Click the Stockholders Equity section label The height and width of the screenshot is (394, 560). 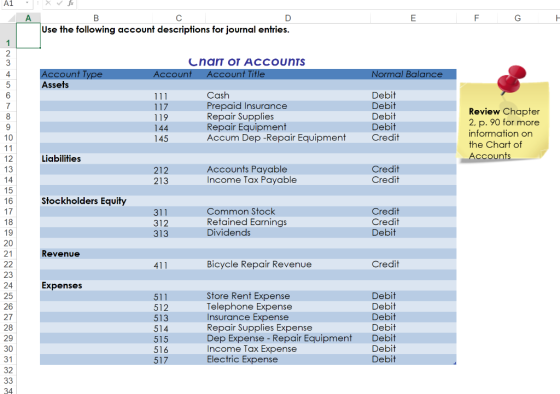[84, 201]
